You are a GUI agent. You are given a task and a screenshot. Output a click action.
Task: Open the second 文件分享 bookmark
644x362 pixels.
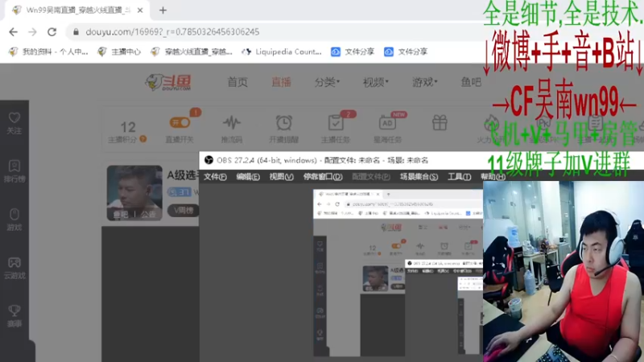pos(407,51)
